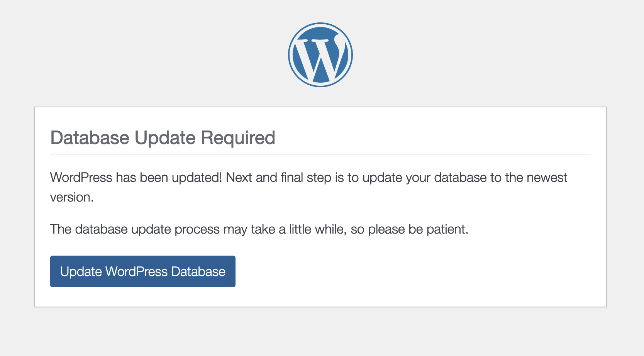Image resolution: width=644 pixels, height=356 pixels.
Task: Click "Database" word on the blue button
Action: coord(198,271)
